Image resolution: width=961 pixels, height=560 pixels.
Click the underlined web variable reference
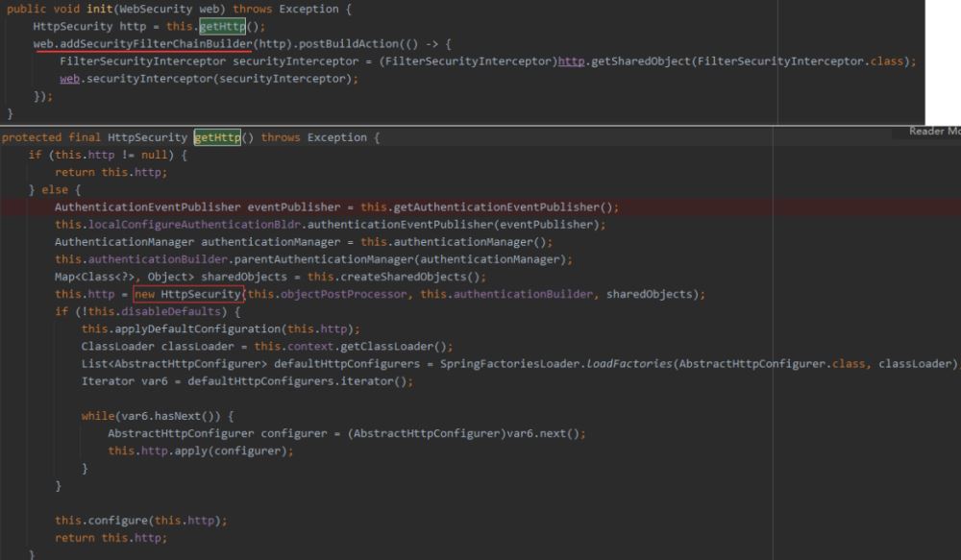click(x=68, y=78)
